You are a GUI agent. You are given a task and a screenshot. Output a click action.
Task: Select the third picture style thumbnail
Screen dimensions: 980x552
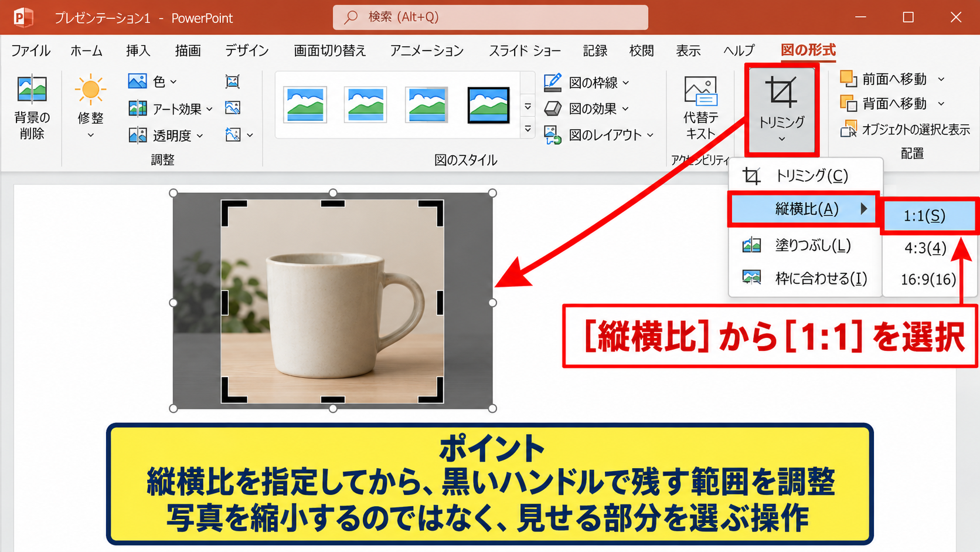[427, 105]
